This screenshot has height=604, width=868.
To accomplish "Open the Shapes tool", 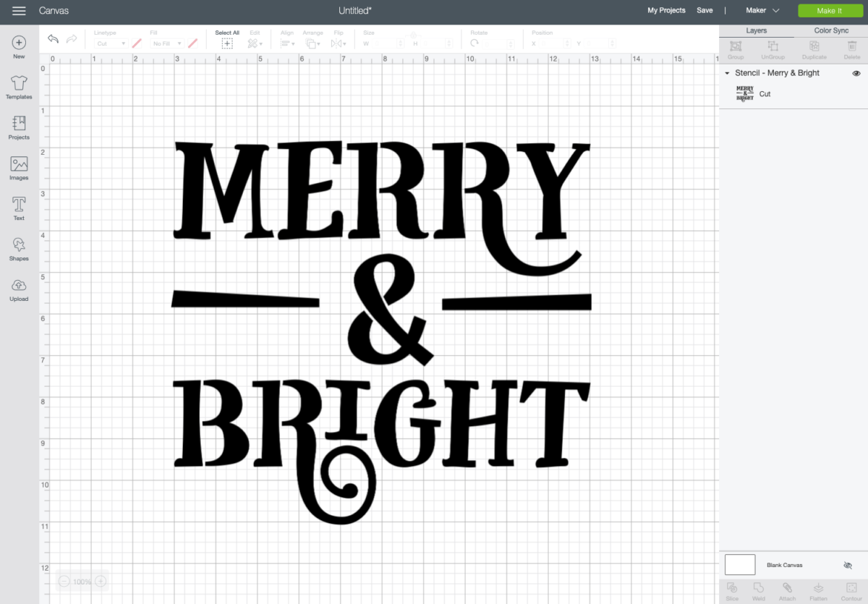I will coord(19,250).
